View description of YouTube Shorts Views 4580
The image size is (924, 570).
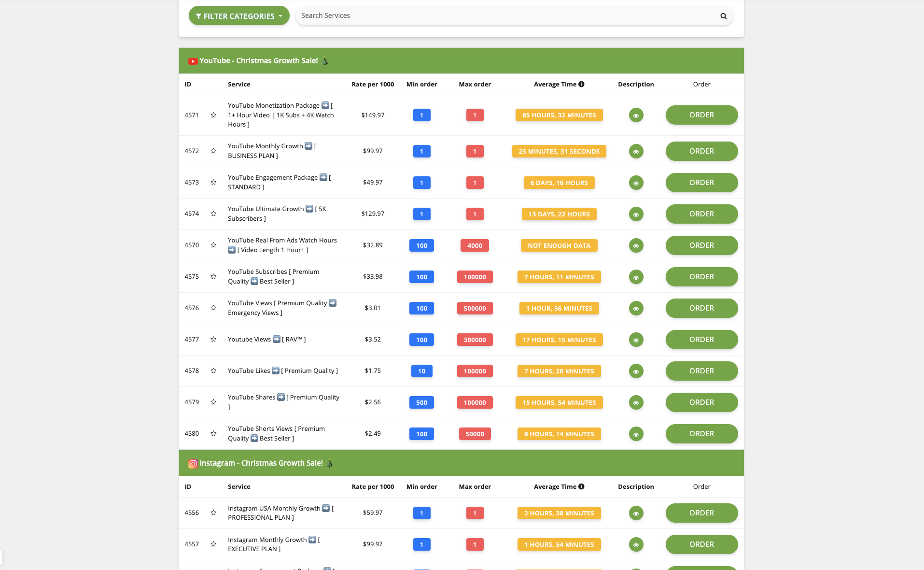636,434
